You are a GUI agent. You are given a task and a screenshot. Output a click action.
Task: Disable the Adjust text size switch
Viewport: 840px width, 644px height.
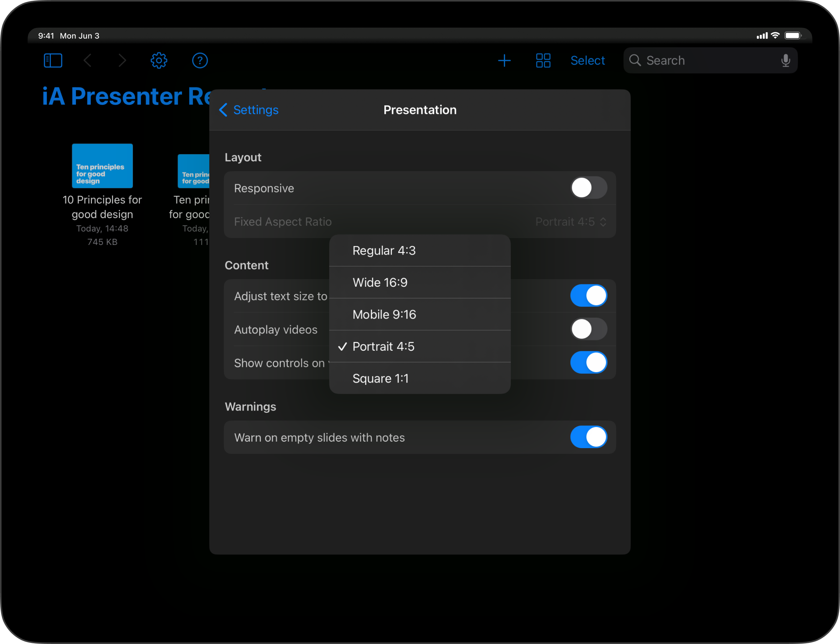click(x=588, y=296)
